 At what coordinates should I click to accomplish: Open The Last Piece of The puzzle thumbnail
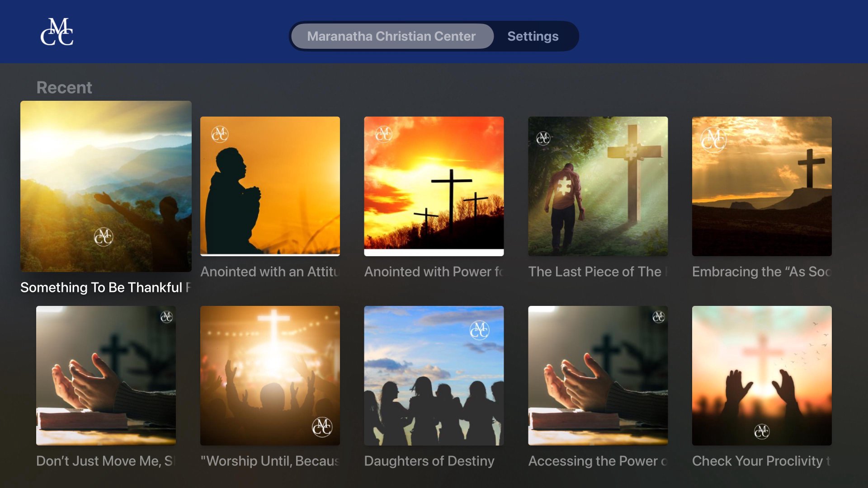[x=598, y=186]
